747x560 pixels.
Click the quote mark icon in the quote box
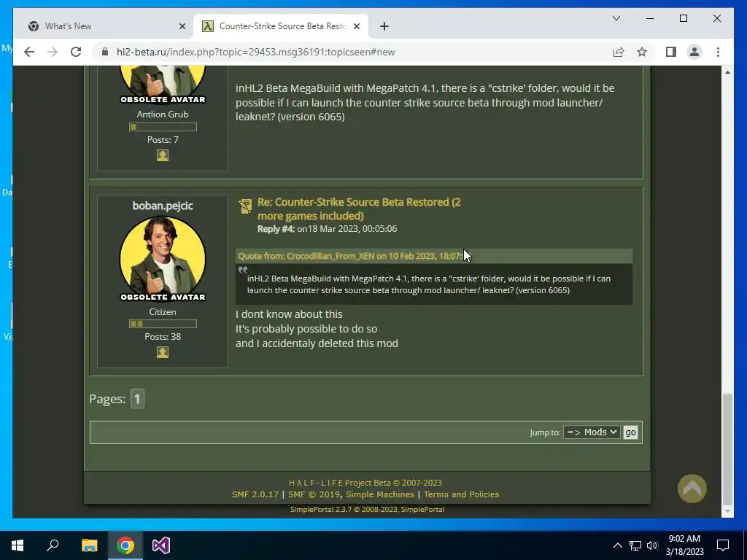coord(243,270)
